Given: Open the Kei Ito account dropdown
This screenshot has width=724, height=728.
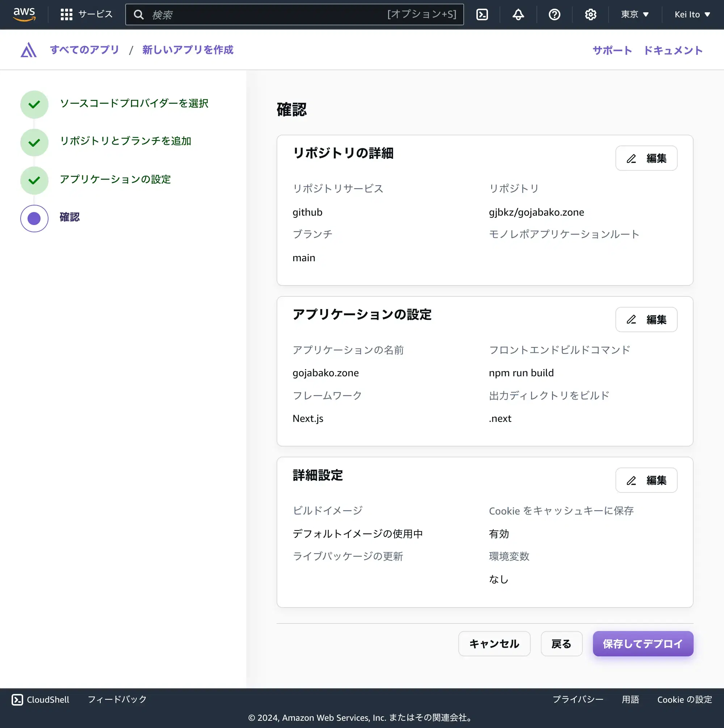Looking at the screenshot, I should click(692, 14).
